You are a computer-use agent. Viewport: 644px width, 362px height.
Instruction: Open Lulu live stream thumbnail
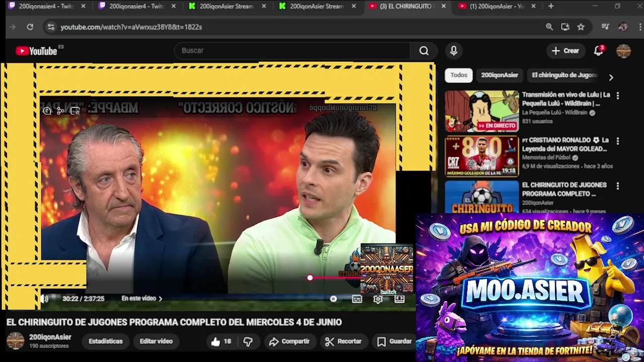coord(481,111)
